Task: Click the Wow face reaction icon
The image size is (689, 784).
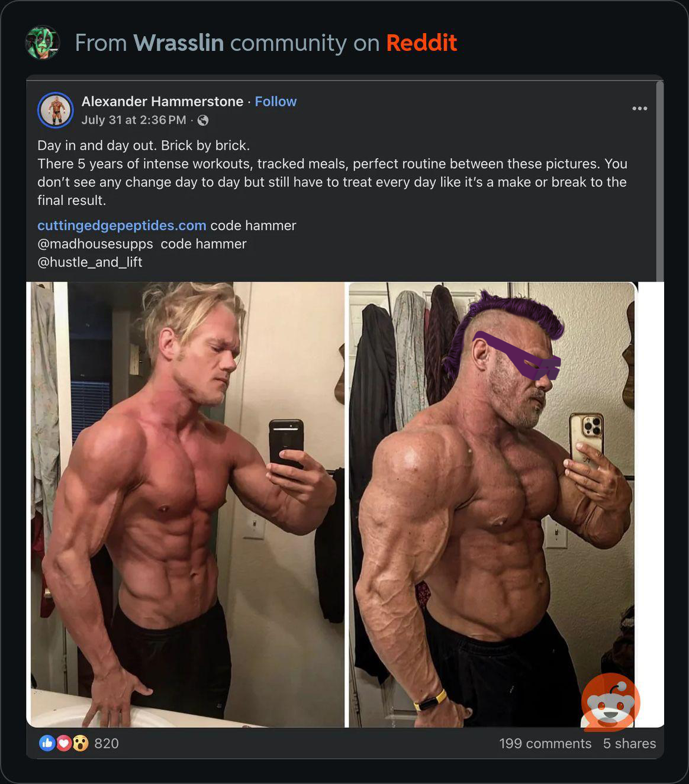Action: (x=81, y=743)
